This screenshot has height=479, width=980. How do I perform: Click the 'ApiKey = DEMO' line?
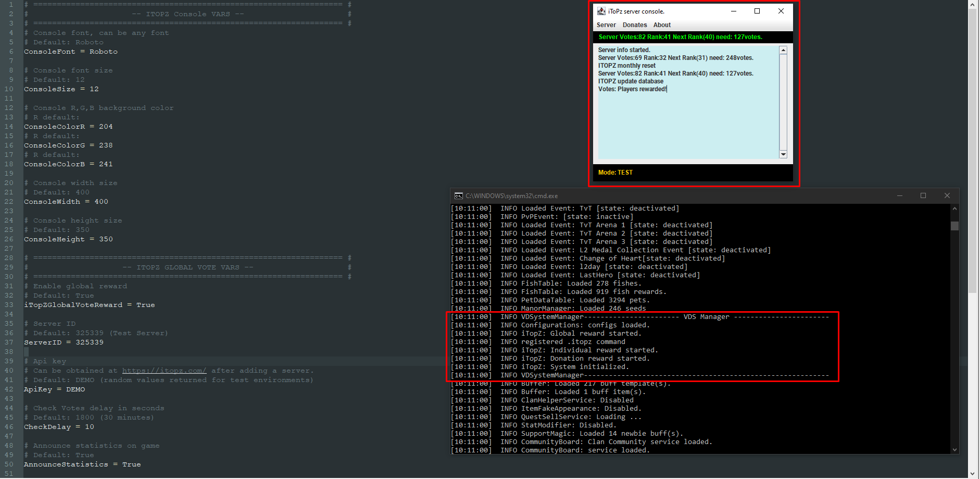54,389
